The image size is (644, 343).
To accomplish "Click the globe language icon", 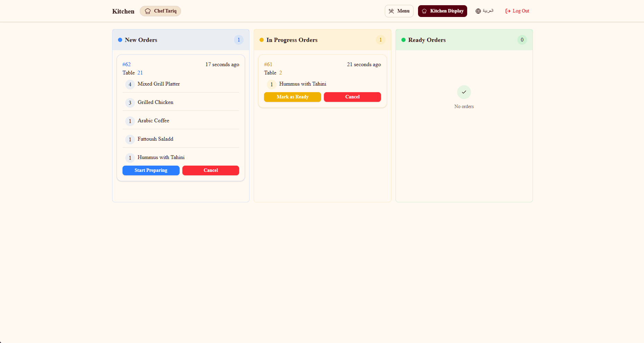I will click(x=478, y=11).
